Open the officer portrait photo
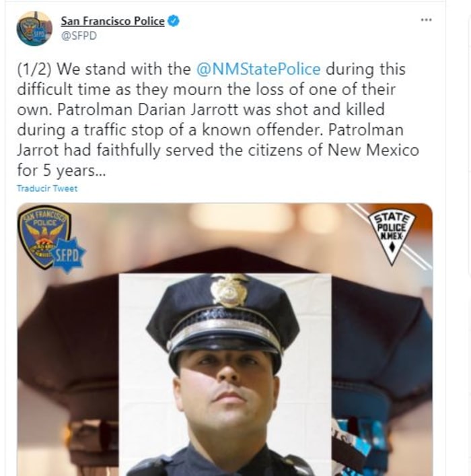Viewport: 471px width, 476px height. (x=225, y=374)
